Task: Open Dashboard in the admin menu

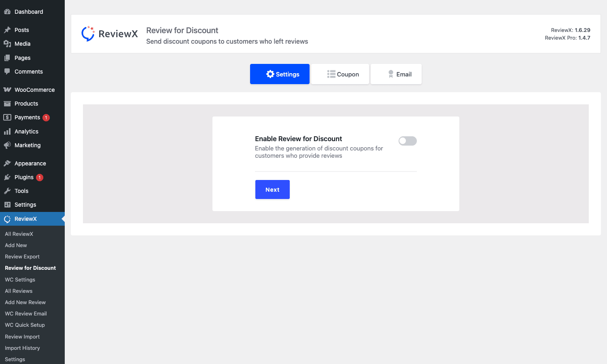Action: point(32,12)
